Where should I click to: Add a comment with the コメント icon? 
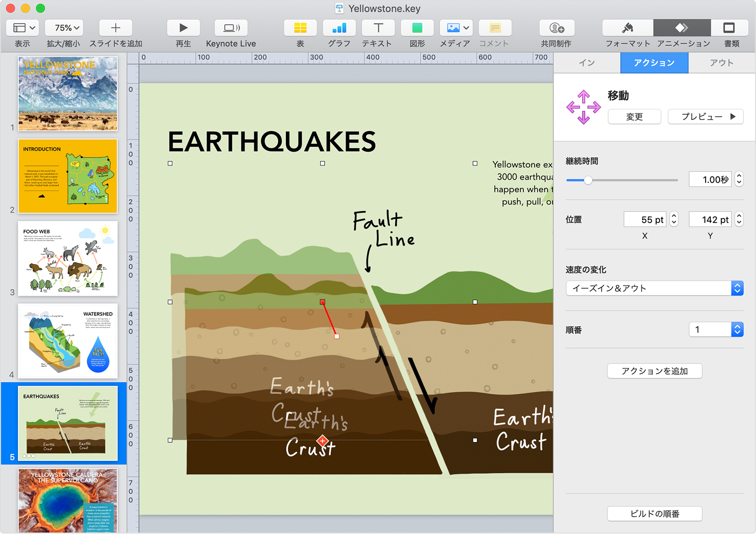[495, 28]
